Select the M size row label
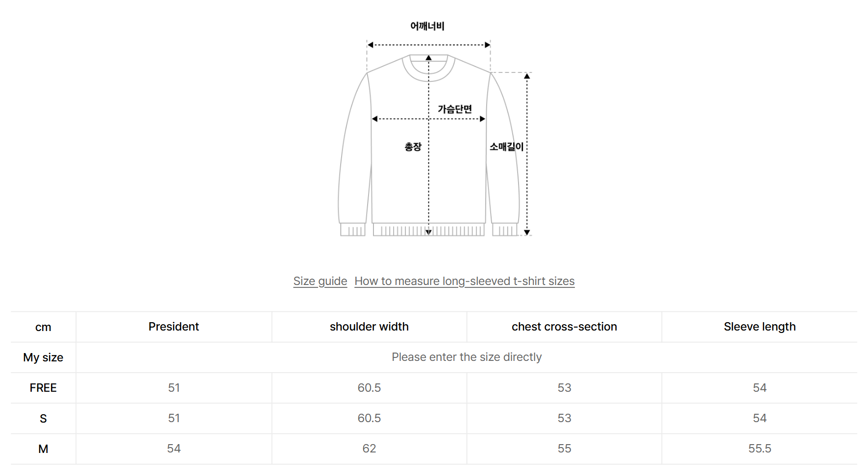This screenshot has height=474, width=868. coord(43,449)
